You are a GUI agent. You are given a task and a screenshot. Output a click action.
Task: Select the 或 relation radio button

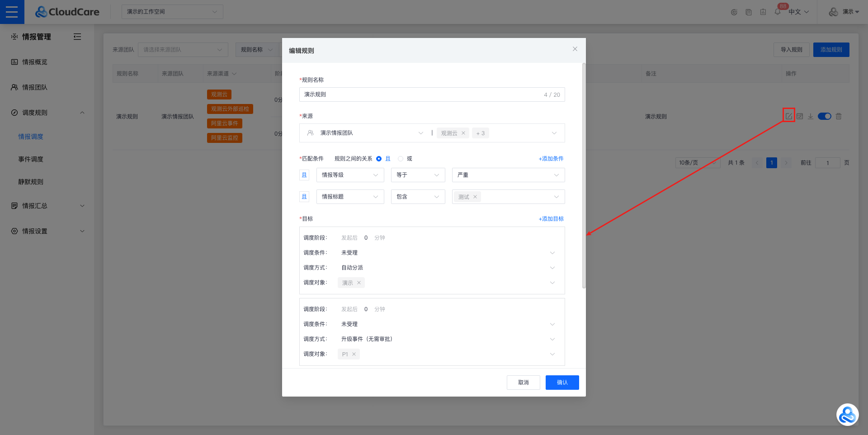point(401,159)
